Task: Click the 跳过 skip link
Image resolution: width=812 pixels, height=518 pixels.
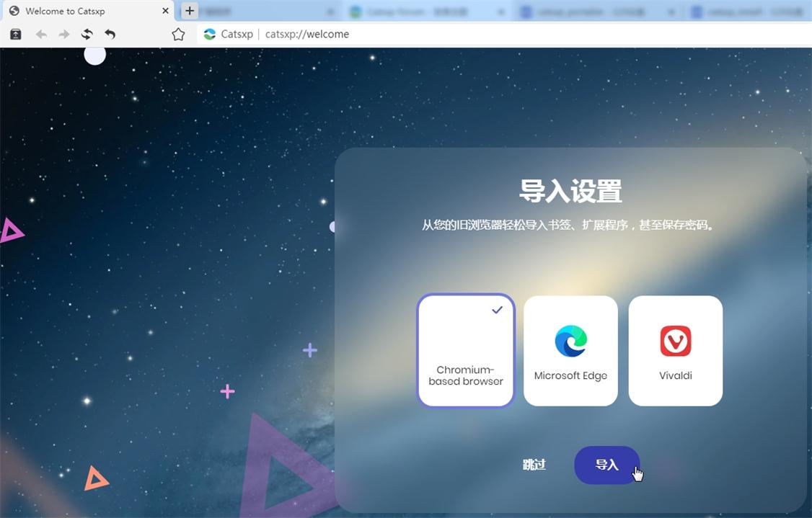Action: pos(534,465)
